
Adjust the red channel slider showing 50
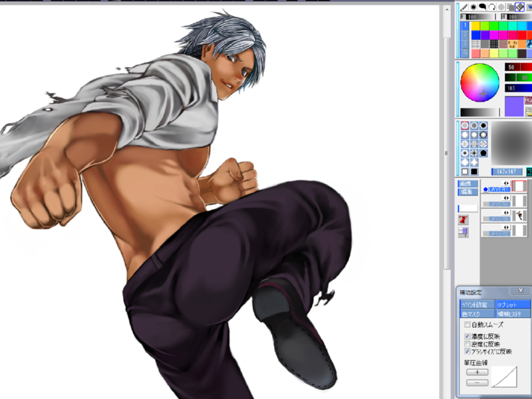click(x=519, y=67)
